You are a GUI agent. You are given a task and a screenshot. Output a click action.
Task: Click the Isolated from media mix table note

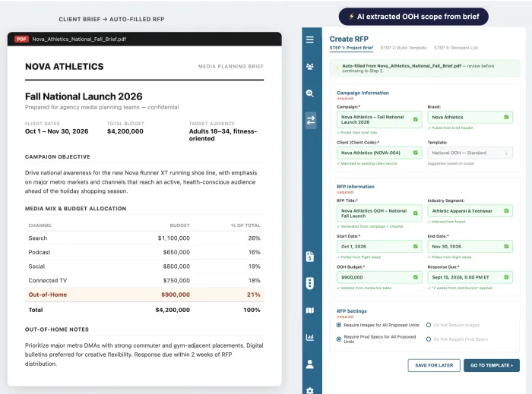(364, 288)
